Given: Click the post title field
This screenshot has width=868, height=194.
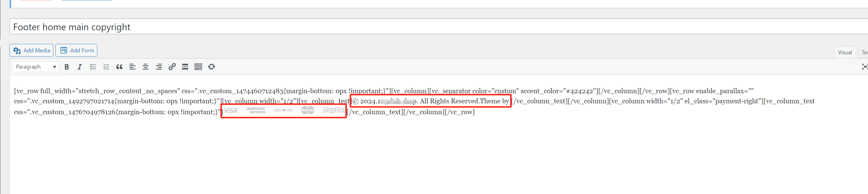Looking at the screenshot, I should 439,27.
